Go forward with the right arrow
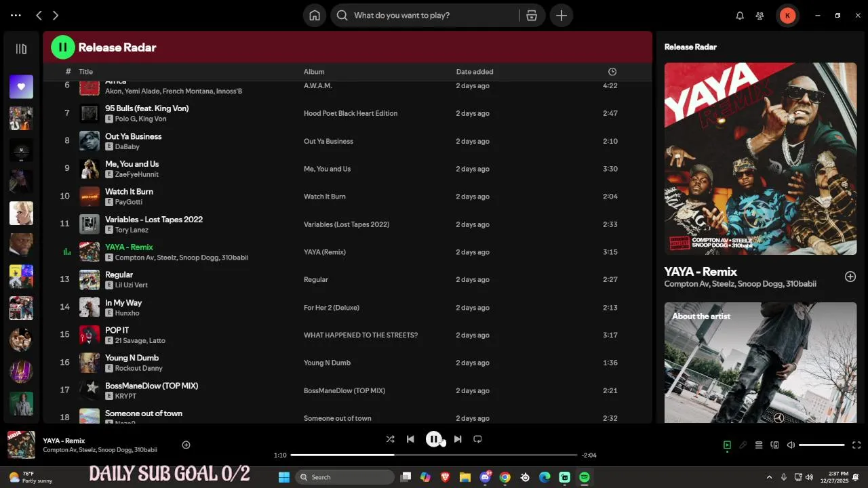 [x=56, y=15]
